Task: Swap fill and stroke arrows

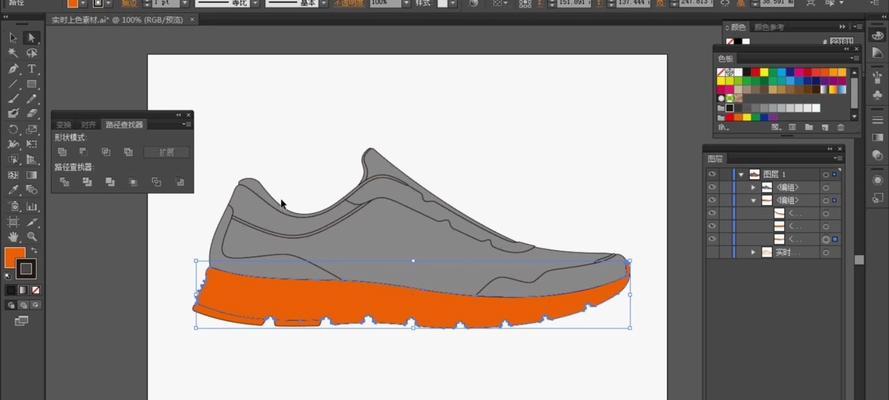Action: click(x=34, y=250)
